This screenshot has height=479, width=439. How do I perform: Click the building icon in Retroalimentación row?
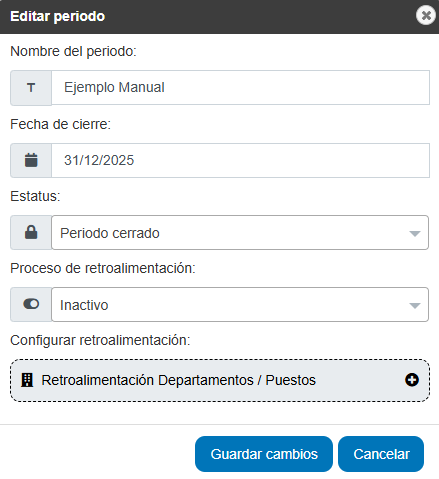(x=27, y=380)
